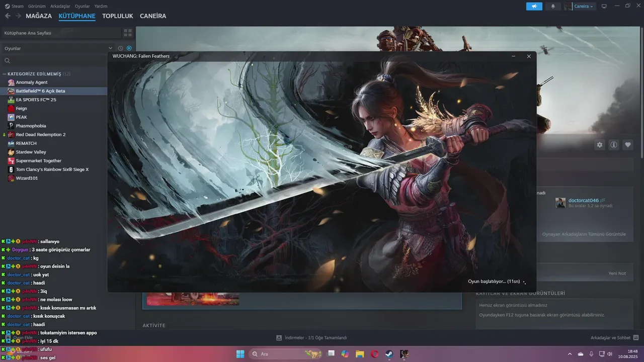Open Copilot from the taskbar
The image size is (644, 362).
tap(345, 354)
